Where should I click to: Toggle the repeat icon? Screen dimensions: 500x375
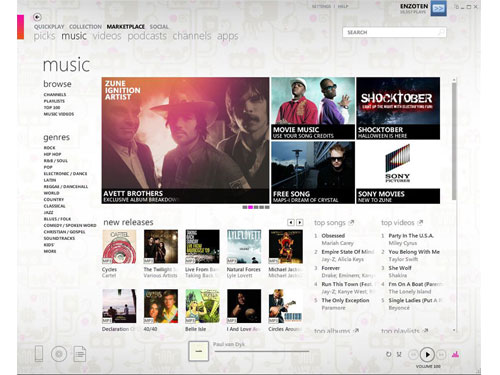388,354
